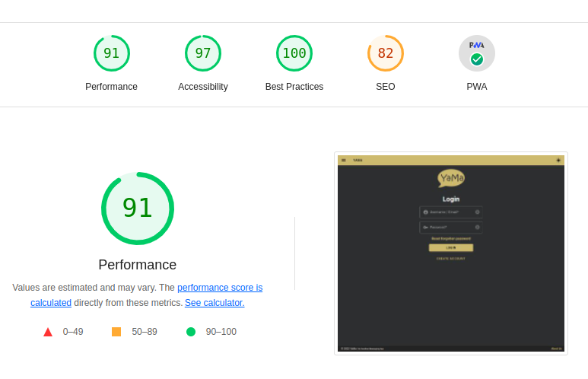The image size is (588, 379).
Task: Click the orange square 50–89 legend icon
Action: [x=116, y=332]
